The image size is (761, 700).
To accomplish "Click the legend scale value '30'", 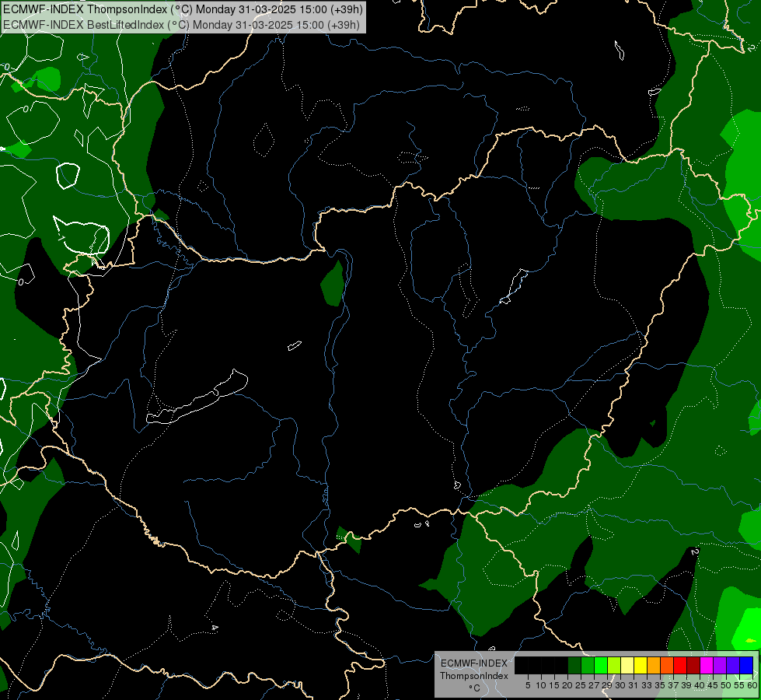I will pyautogui.click(x=620, y=685).
